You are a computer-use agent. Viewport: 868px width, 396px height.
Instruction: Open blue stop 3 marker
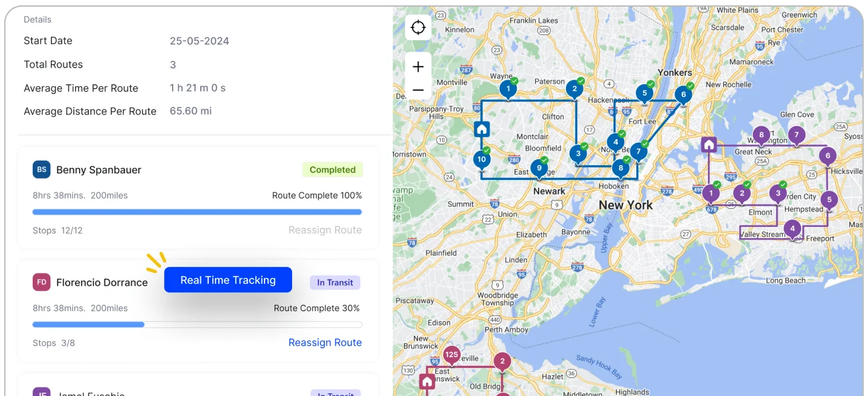pyautogui.click(x=578, y=154)
